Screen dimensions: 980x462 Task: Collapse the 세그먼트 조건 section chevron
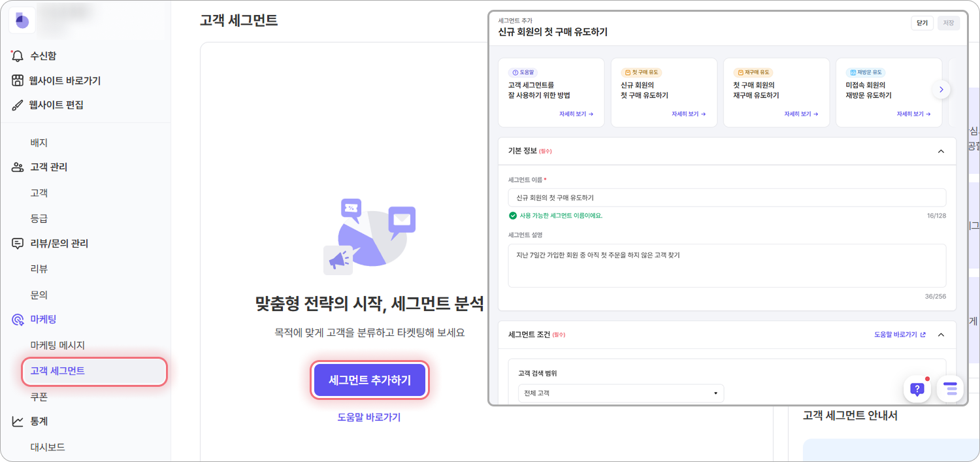click(x=941, y=335)
